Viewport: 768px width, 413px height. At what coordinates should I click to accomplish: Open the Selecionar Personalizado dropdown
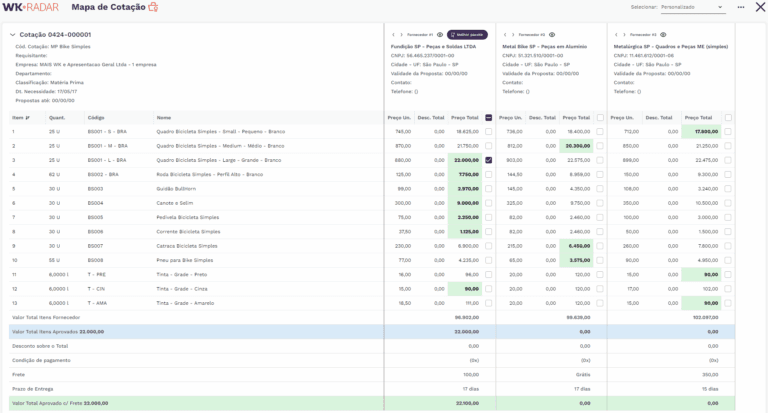pos(692,7)
